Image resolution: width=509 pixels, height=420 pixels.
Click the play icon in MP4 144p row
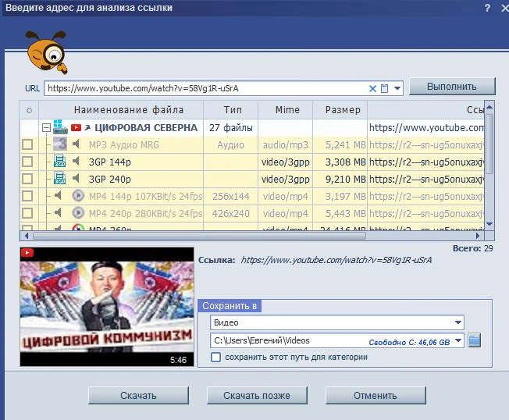78,196
